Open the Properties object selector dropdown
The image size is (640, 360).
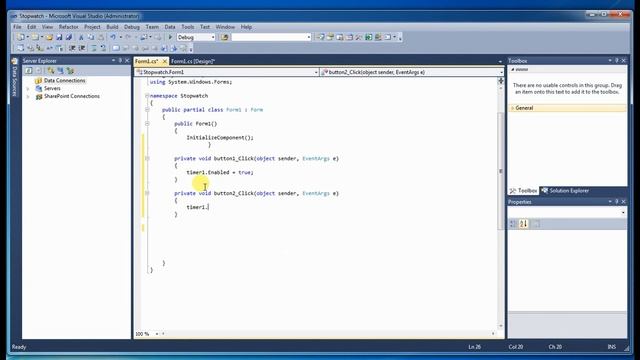point(623,213)
